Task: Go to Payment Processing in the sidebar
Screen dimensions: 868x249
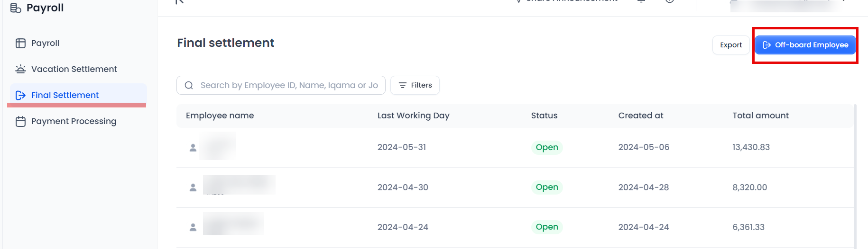Action: [x=74, y=121]
